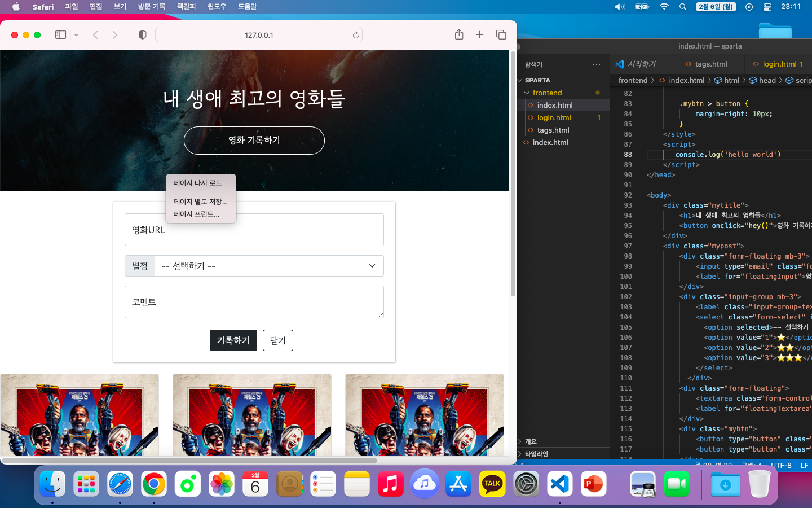This screenshot has width=812, height=508.
Task: Switch to login.html editor tab
Action: [779, 64]
